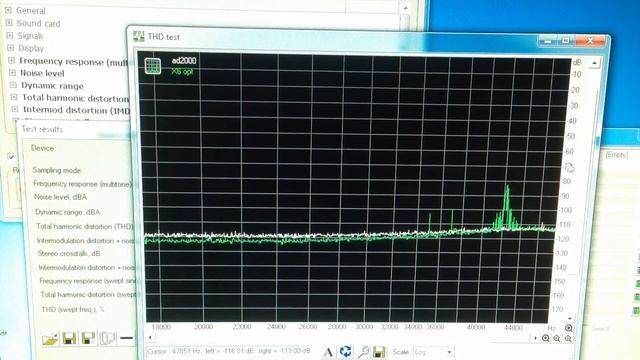Click the middle magnifier in the bottom-right zoom row
The image size is (640, 360).
point(557,338)
